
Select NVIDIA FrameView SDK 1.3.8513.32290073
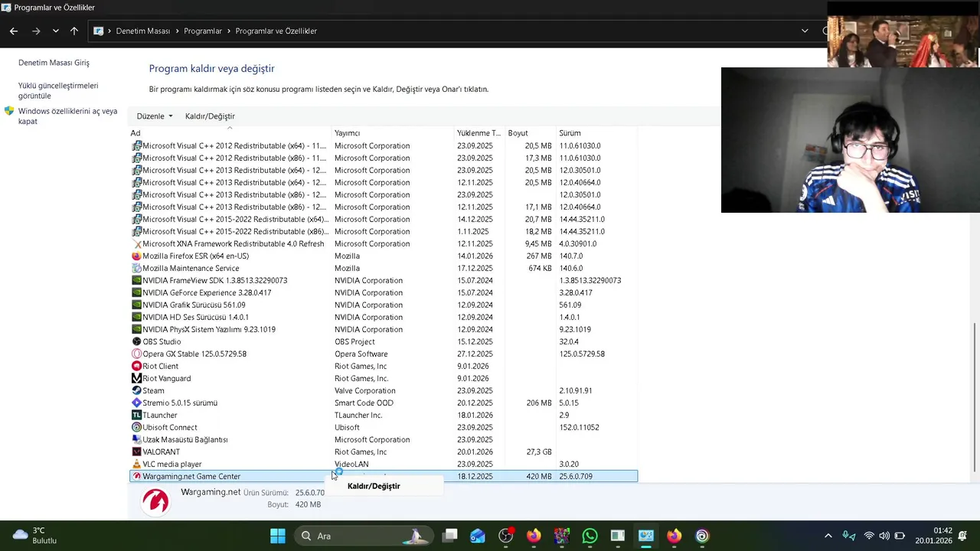pyautogui.click(x=384, y=280)
